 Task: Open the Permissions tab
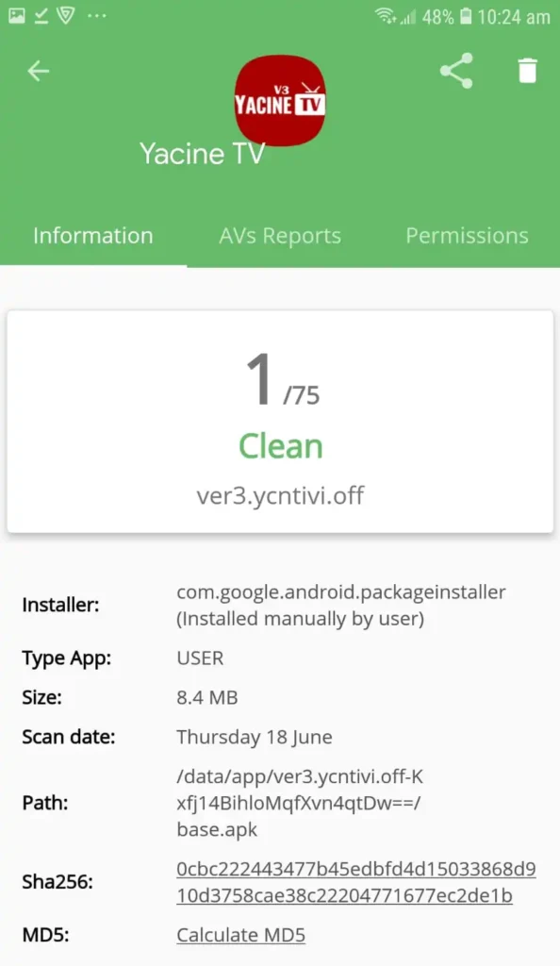pyautogui.click(x=467, y=235)
